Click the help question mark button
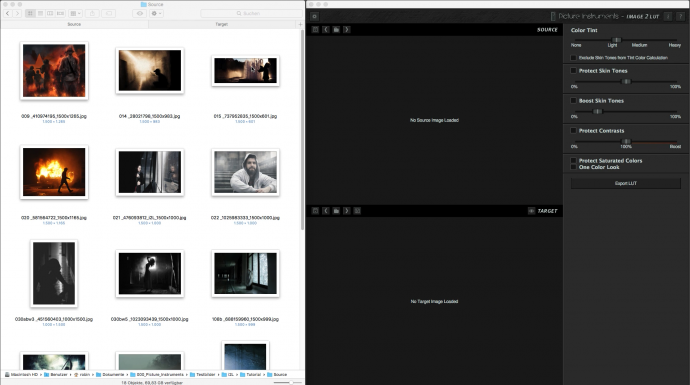The height and width of the screenshot is (385, 690). [680, 16]
